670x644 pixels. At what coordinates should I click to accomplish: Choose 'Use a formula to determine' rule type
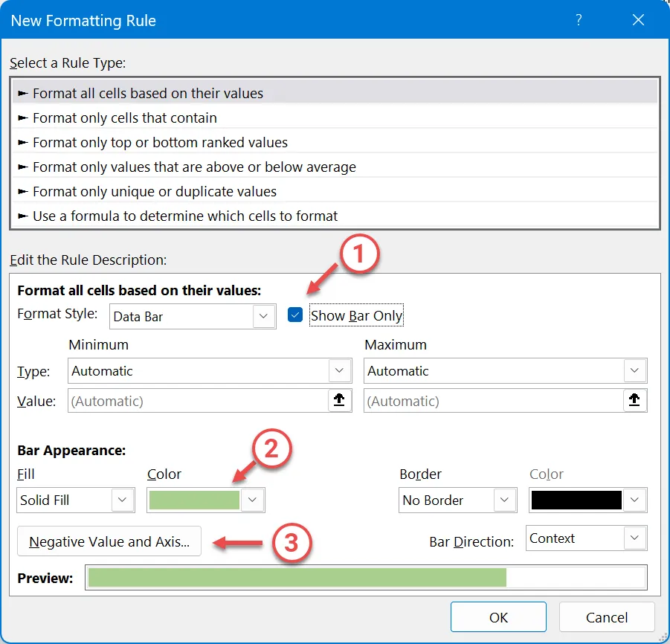(185, 216)
